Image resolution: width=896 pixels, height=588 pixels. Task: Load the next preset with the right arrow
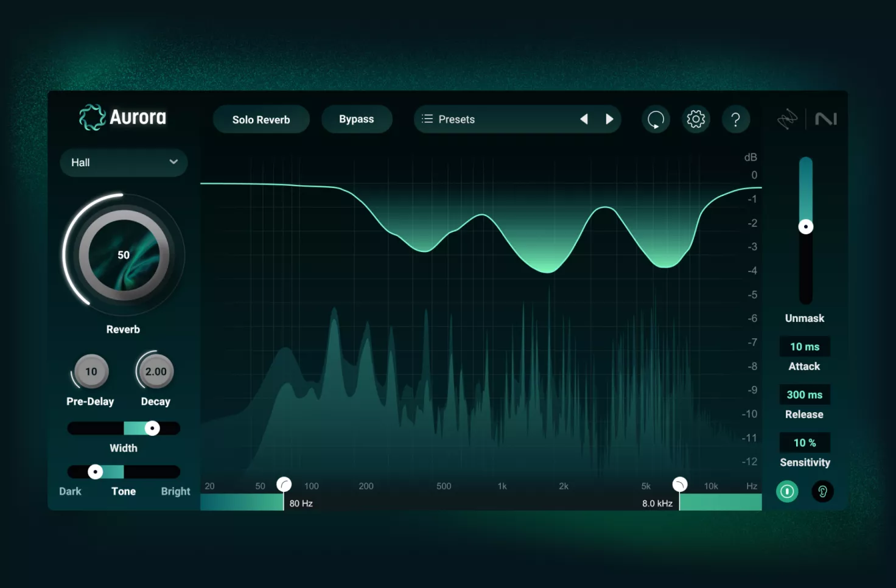tap(610, 119)
